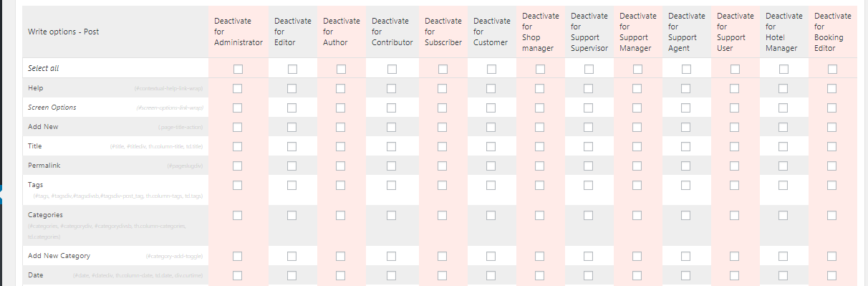
Task: Deactivate Permalink for Hotel Manager role
Action: coord(783,166)
